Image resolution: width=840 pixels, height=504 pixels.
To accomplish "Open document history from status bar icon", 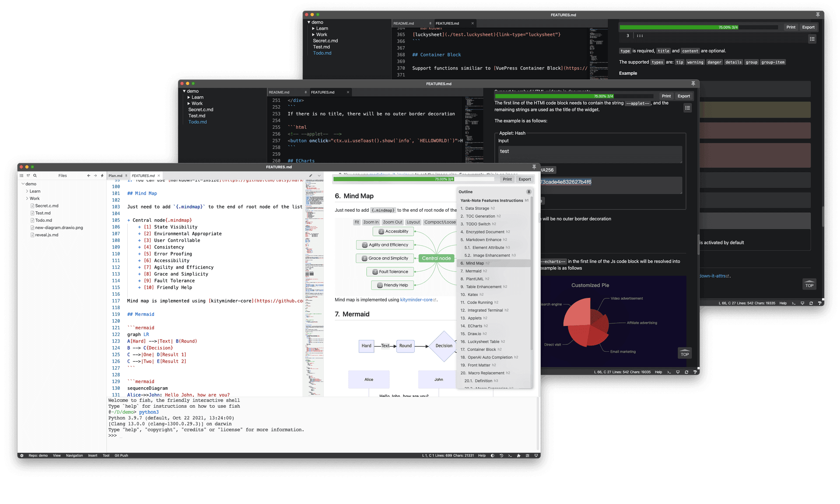I will pyautogui.click(x=501, y=455).
